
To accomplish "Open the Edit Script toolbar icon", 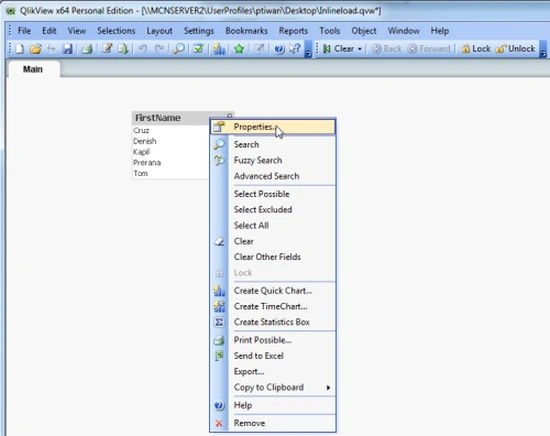I will [x=107, y=49].
